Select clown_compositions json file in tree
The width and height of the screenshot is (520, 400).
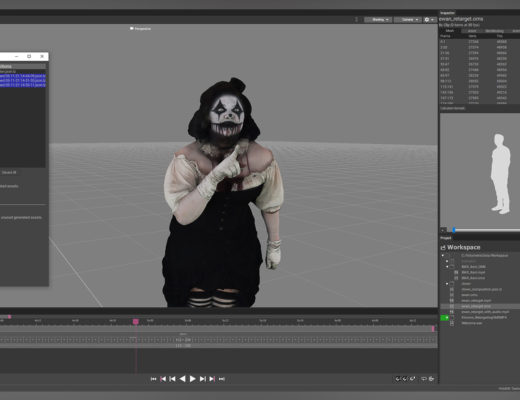[x=481, y=289]
